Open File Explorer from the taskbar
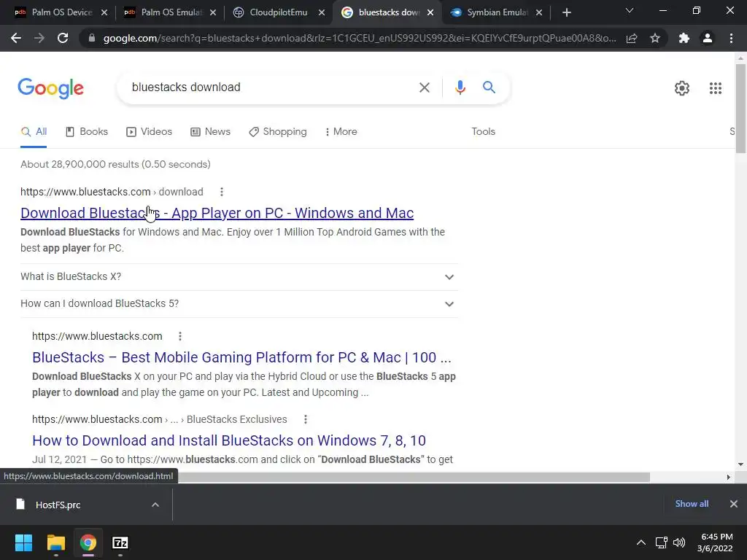 (x=55, y=542)
